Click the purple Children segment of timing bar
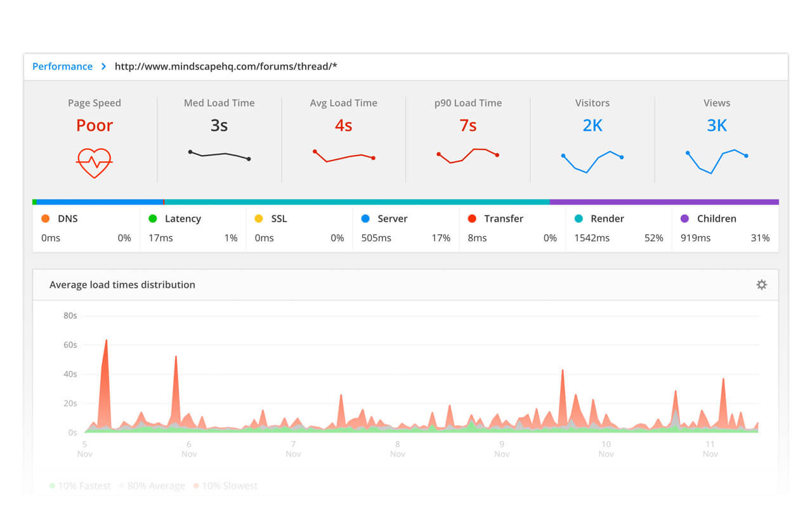 tap(664, 202)
